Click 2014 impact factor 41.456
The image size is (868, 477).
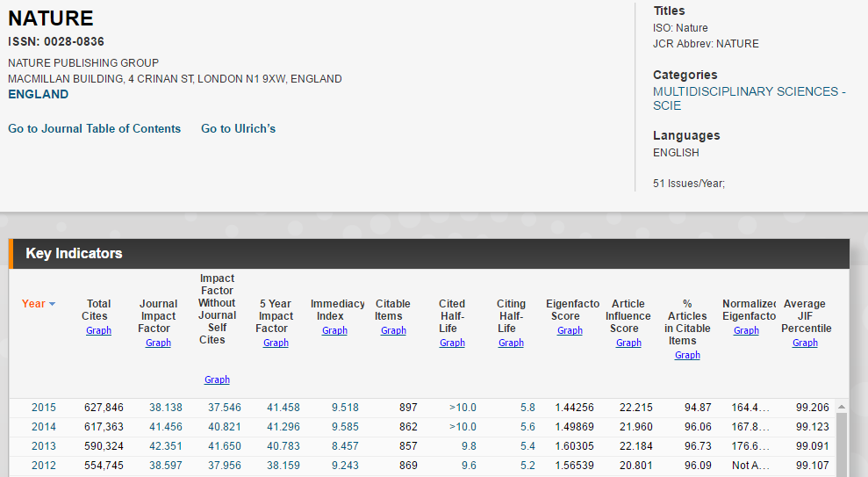[166, 427]
